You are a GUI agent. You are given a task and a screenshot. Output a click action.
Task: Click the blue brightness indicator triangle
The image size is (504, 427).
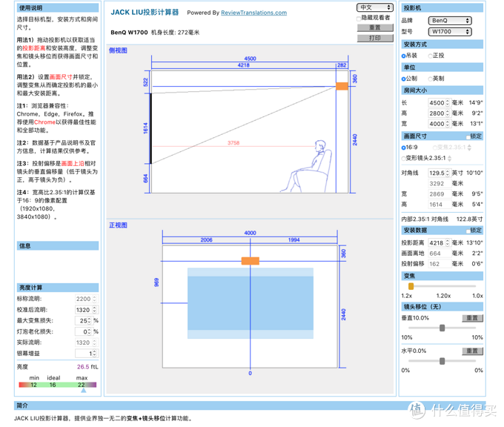point(83,391)
